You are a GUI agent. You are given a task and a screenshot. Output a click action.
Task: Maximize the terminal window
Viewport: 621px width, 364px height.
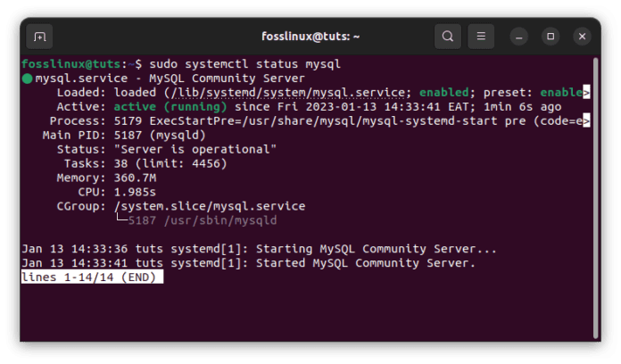pos(551,37)
